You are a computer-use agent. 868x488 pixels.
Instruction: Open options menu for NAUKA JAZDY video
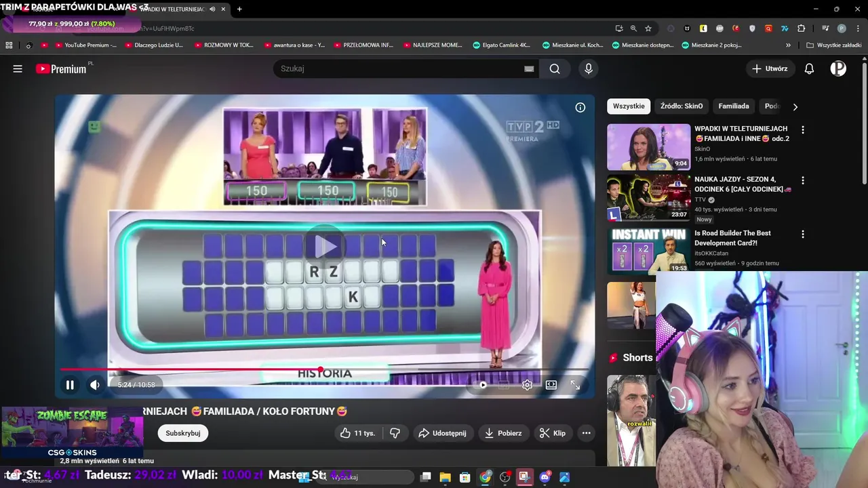[x=803, y=181]
